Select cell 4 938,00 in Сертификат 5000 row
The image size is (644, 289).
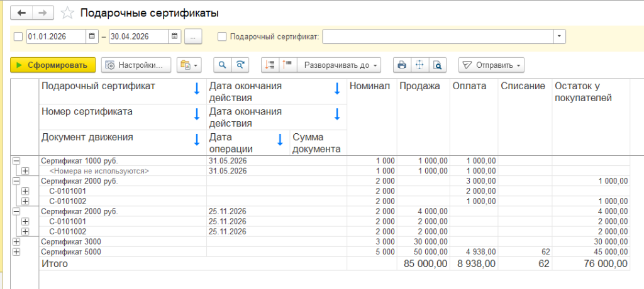pyautogui.click(x=474, y=252)
